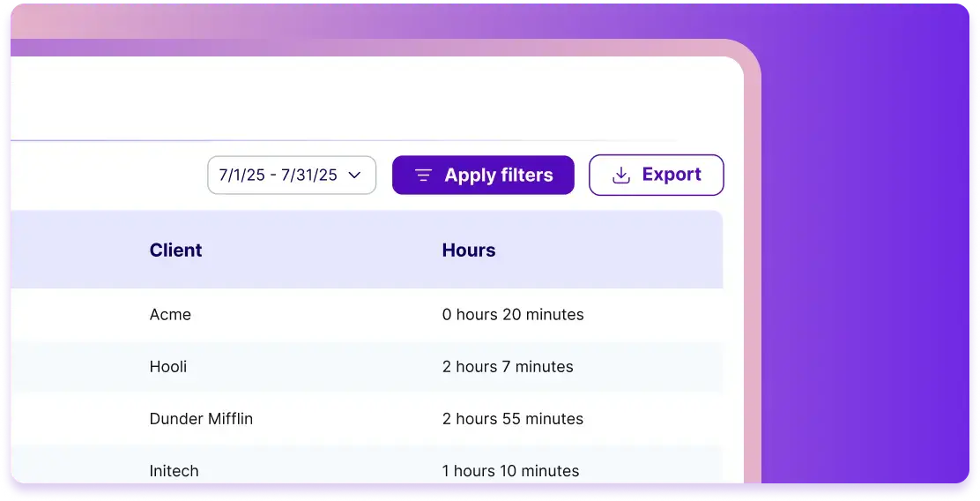Choose the Initech client entry
Viewport: 980px width, 501px height.
tap(174, 471)
